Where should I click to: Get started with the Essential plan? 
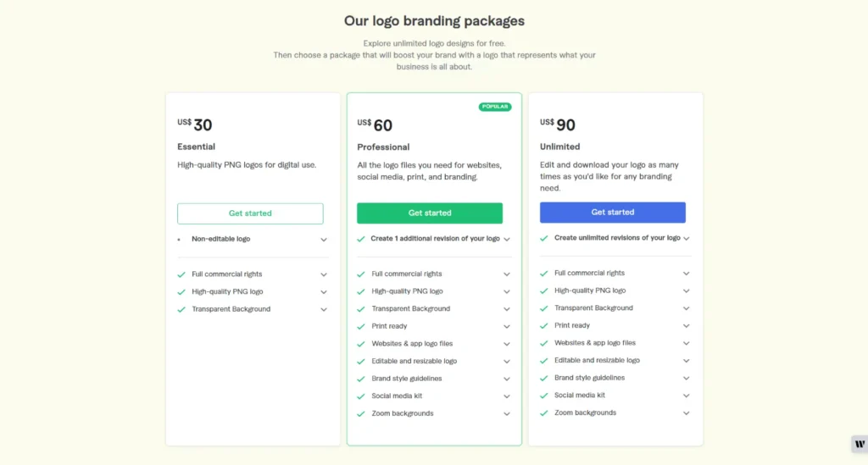click(250, 213)
